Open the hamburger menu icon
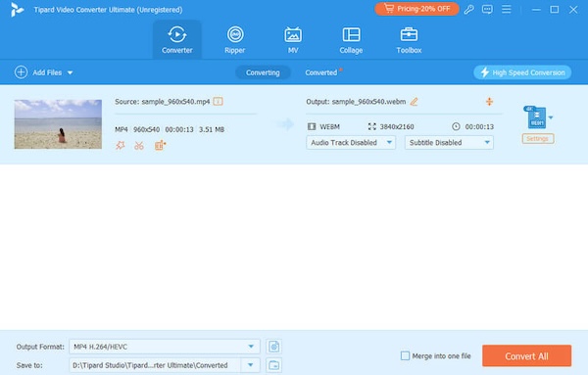The width and height of the screenshot is (588, 375). [507, 10]
